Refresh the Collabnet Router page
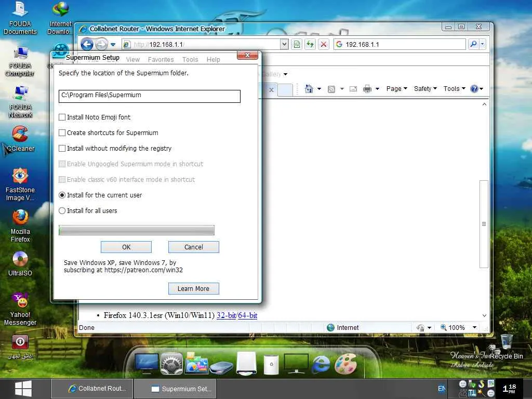 (310, 44)
